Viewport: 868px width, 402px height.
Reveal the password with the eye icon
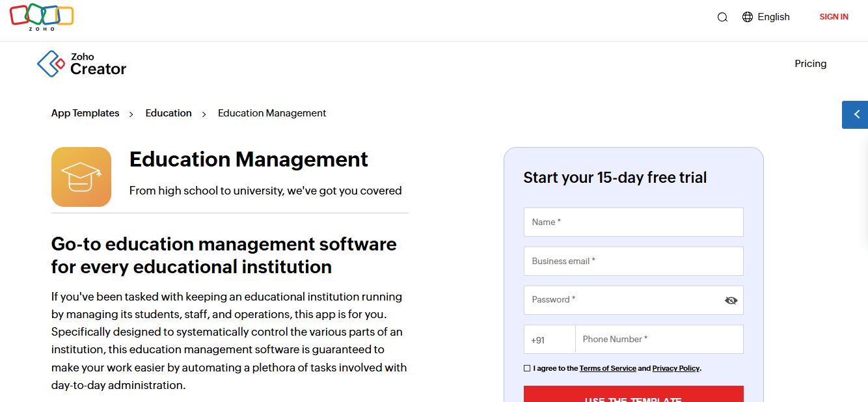(731, 300)
